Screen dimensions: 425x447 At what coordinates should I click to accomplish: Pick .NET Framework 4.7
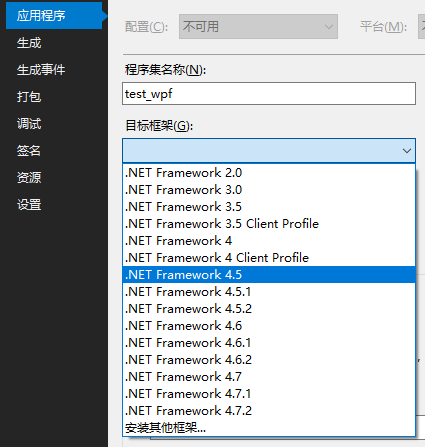pos(269,377)
